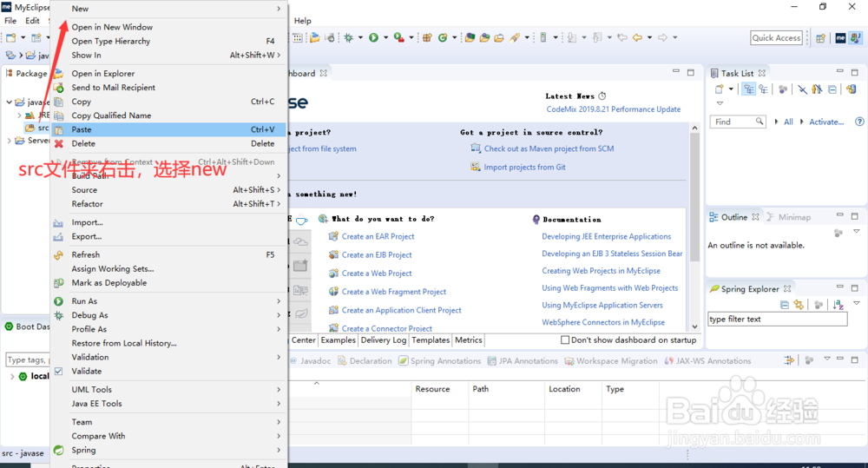
Task: Open the New submenu in context menu
Action: click(x=169, y=9)
